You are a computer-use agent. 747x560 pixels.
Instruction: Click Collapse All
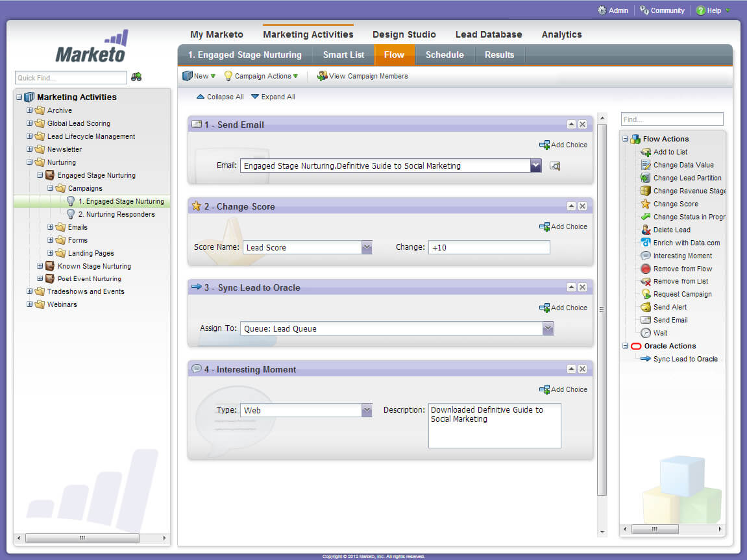click(x=220, y=97)
